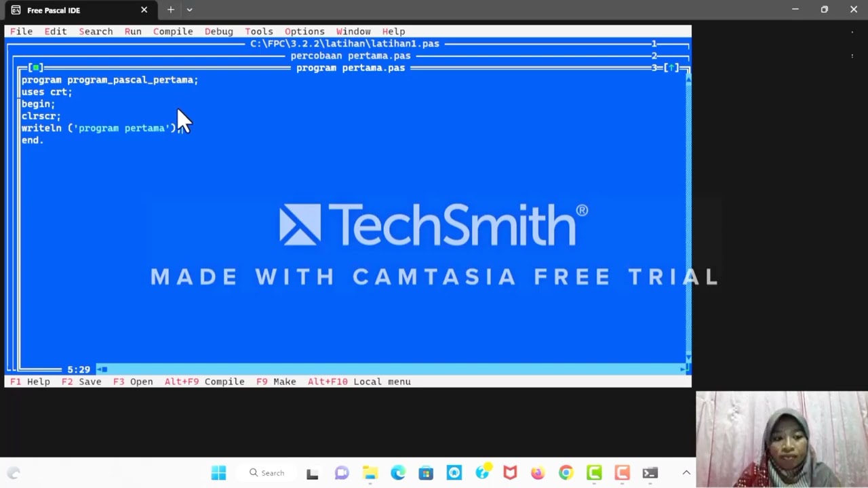
Task: Click F2 Save in status bar
Action: [81, 382]
